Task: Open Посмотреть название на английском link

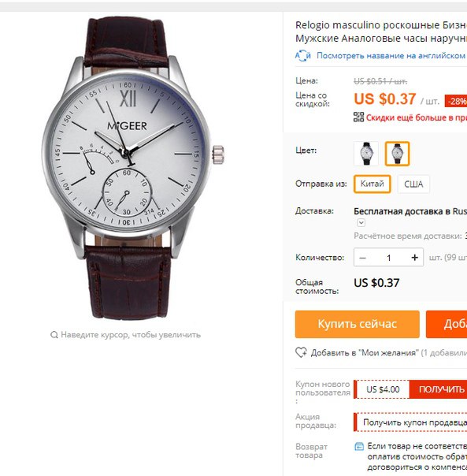Action: point(391,56)
